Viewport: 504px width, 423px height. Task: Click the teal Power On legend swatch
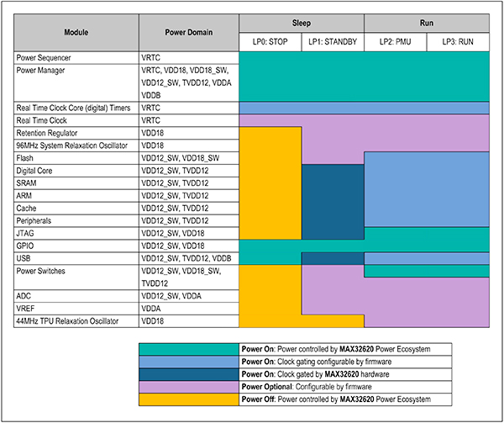(x=188, y=348)
